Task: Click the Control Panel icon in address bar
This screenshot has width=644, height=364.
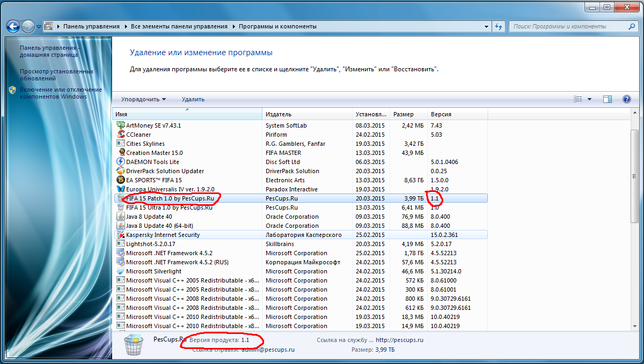Action: tap(48, 26)
